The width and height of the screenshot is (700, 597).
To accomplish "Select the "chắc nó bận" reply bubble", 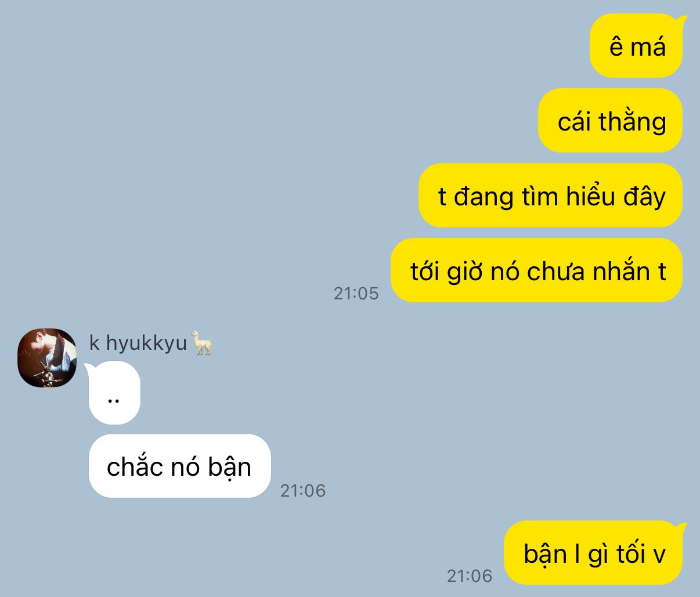I will point(180,466).
